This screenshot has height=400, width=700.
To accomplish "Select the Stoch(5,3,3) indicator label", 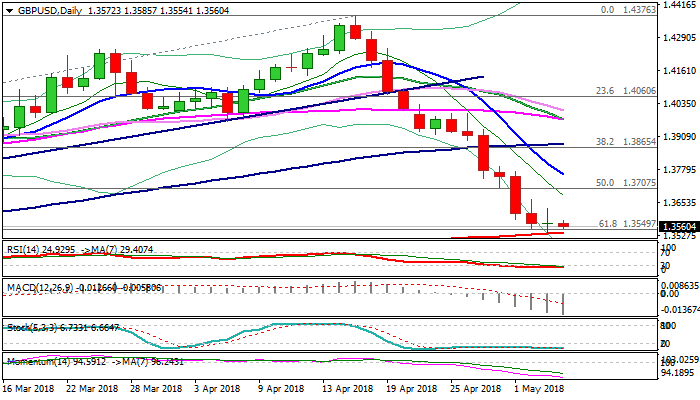I will point(28,327).
